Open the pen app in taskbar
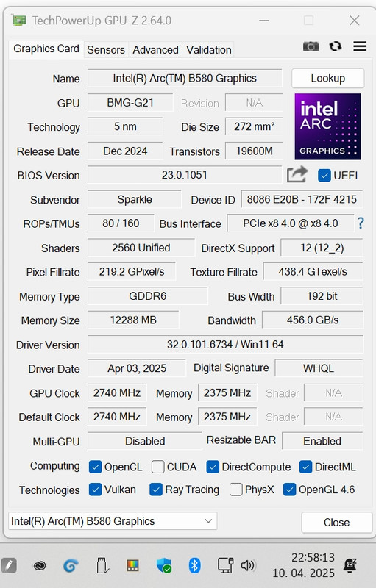376x588 pixels. click(x=9, y=565)
